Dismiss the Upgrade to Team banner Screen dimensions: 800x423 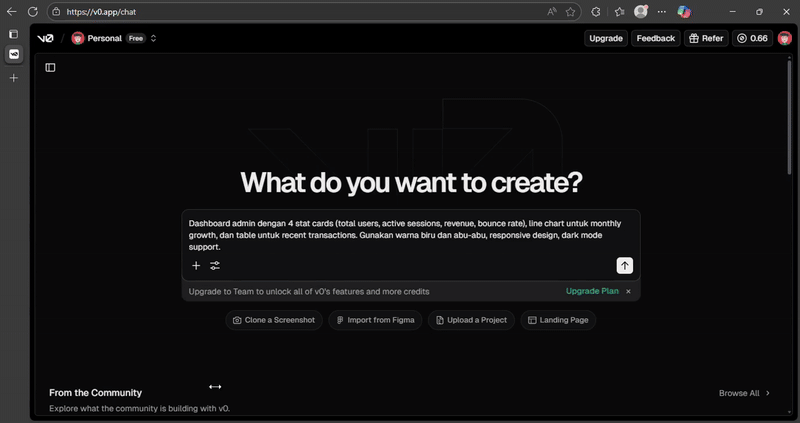(628, 291)
